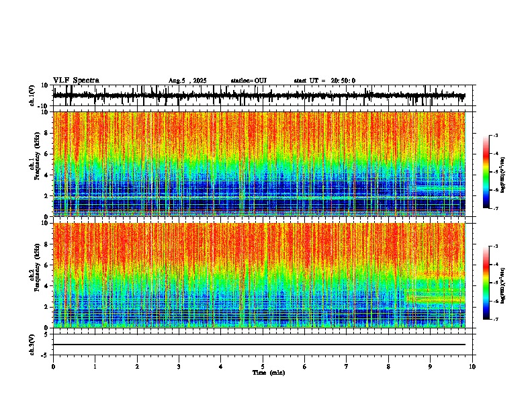The height and width of the screenshot is (411, 532).
Task: Click the ch.2 spectrogram panel
Action: (259, 275)
